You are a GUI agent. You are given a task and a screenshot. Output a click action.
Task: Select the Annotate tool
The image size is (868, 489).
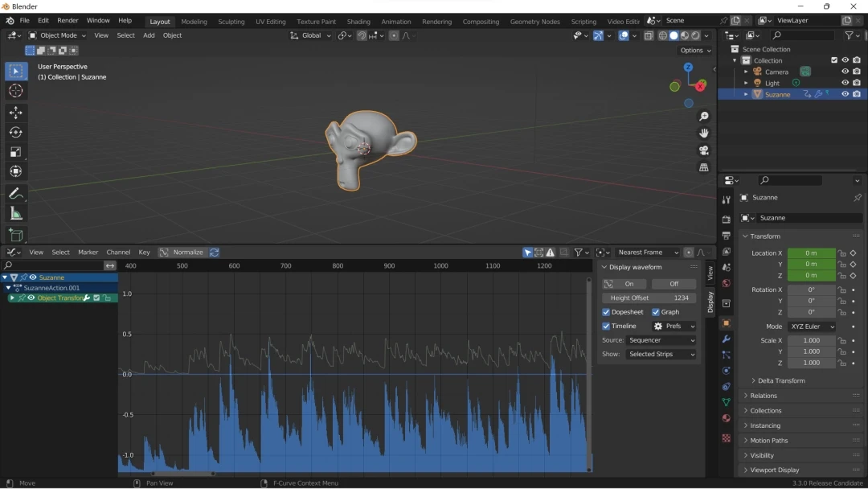tap(15, 193)
